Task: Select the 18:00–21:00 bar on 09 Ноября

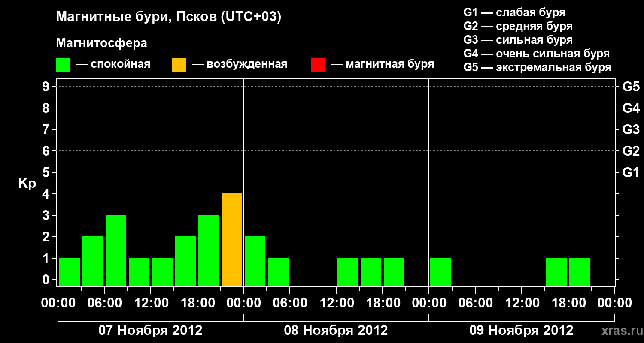Action: tap(580, 272)
